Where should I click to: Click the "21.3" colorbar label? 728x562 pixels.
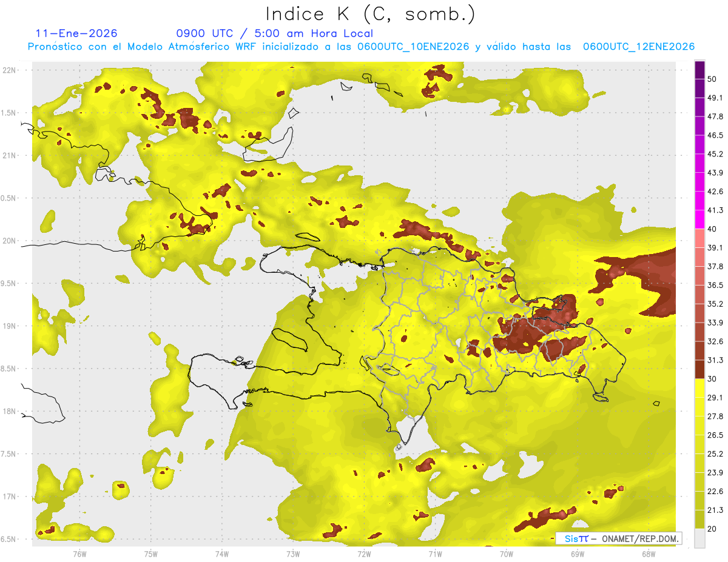point(715,510)
